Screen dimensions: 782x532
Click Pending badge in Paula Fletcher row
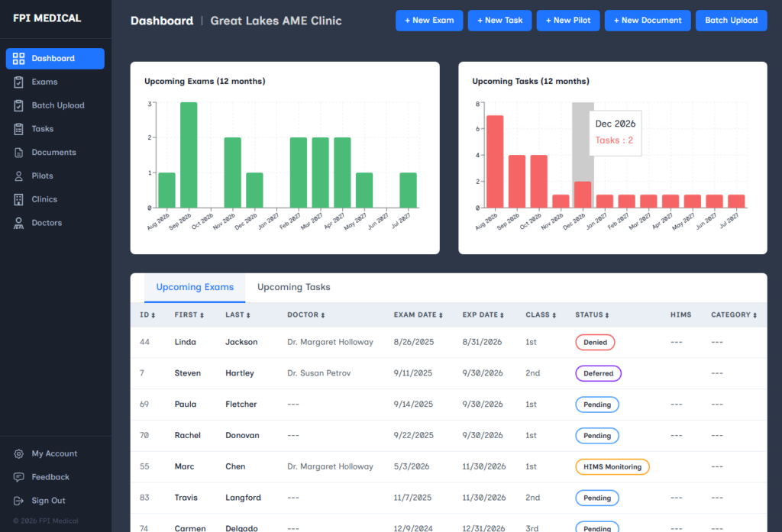(597, 405)
